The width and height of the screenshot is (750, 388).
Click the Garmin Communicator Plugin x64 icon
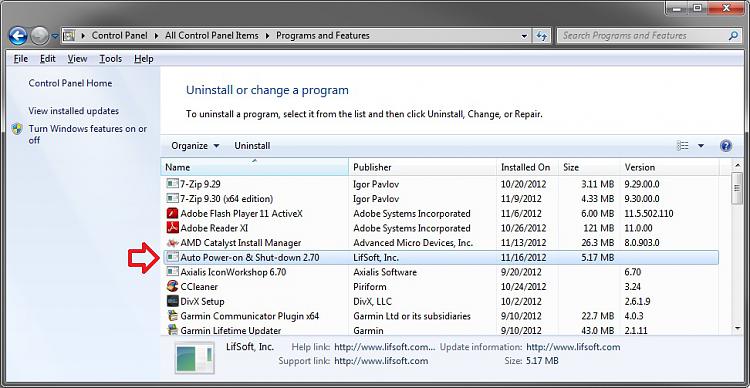pyautogui.click(x=172, y=316)
